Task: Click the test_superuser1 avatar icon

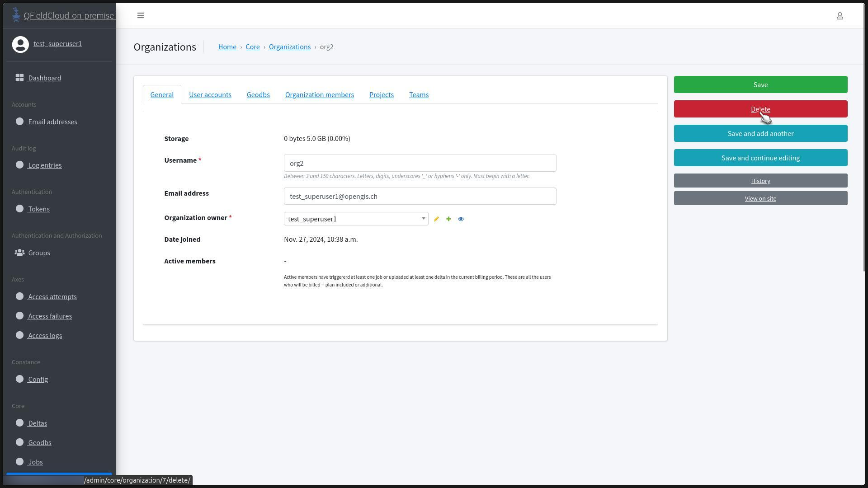Action: [20, 44]
